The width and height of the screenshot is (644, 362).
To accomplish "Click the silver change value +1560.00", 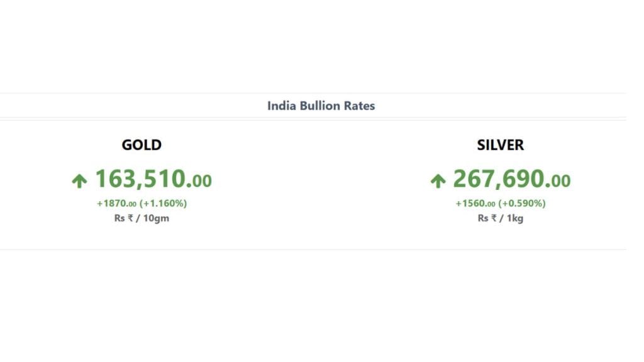I will click(475, 203).
